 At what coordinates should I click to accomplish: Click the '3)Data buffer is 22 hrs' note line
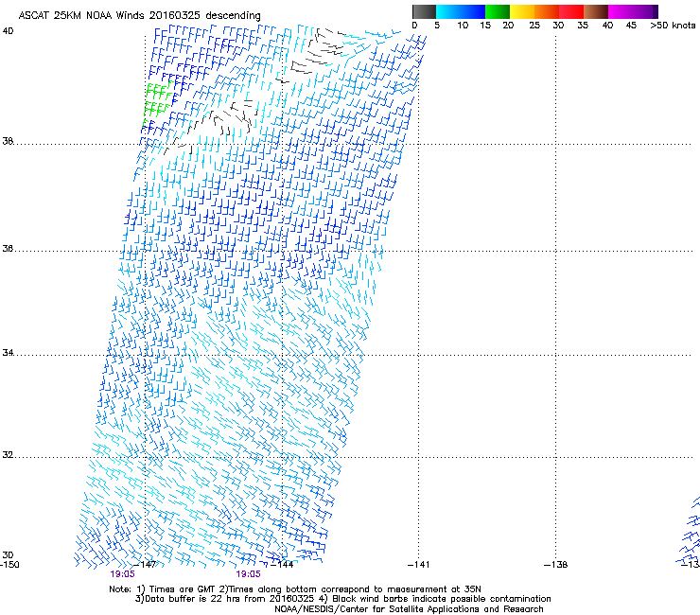(x=342, y=599)
